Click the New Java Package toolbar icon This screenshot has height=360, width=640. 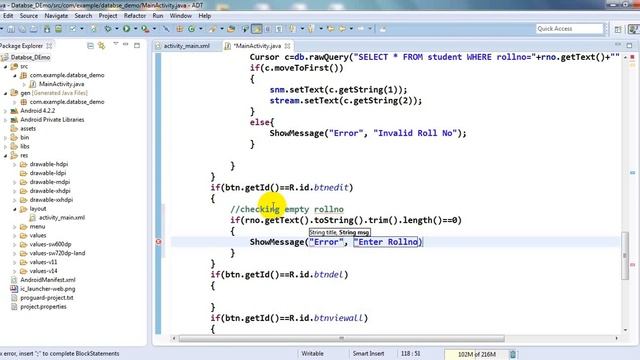click(180, 29)
